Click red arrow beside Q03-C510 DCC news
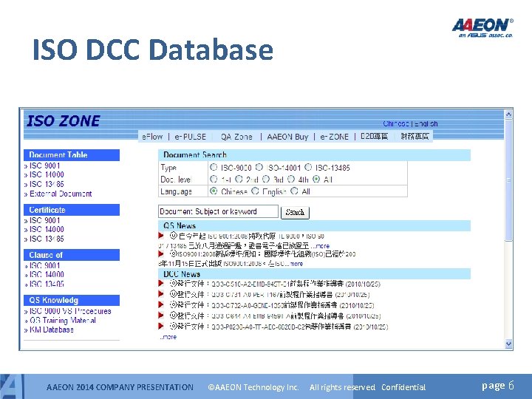The image size is (532, 399). click(x=161, y=283)
